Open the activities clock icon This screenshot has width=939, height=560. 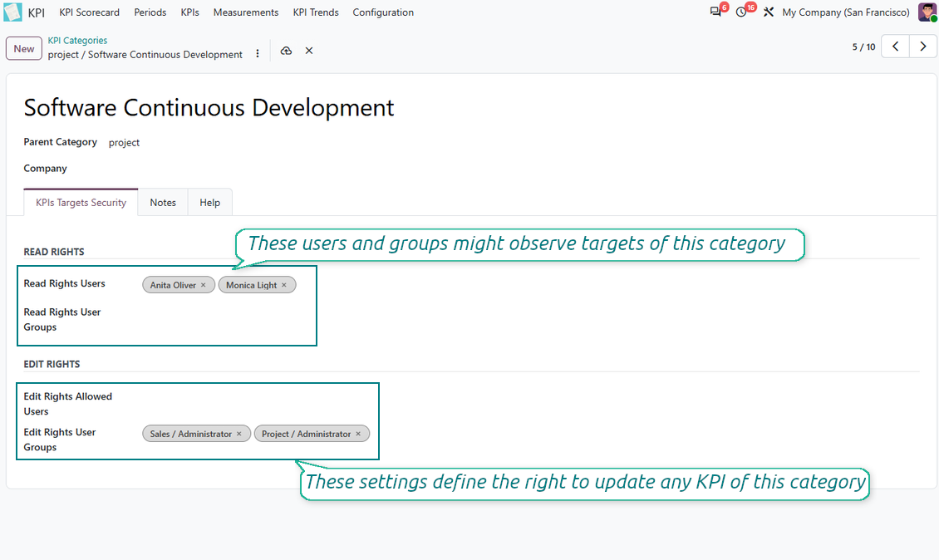[741, 12]
